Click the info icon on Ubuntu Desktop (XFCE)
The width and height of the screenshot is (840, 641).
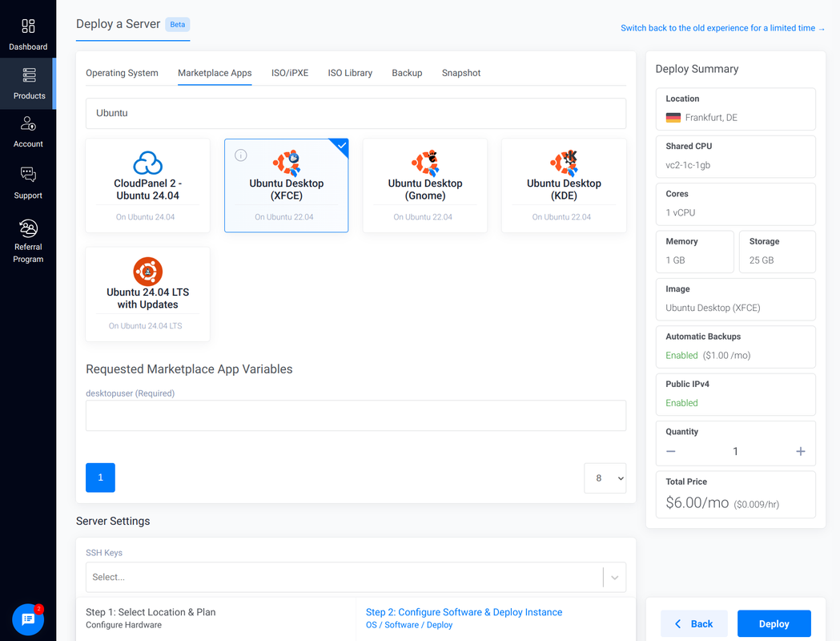[241, 155]
